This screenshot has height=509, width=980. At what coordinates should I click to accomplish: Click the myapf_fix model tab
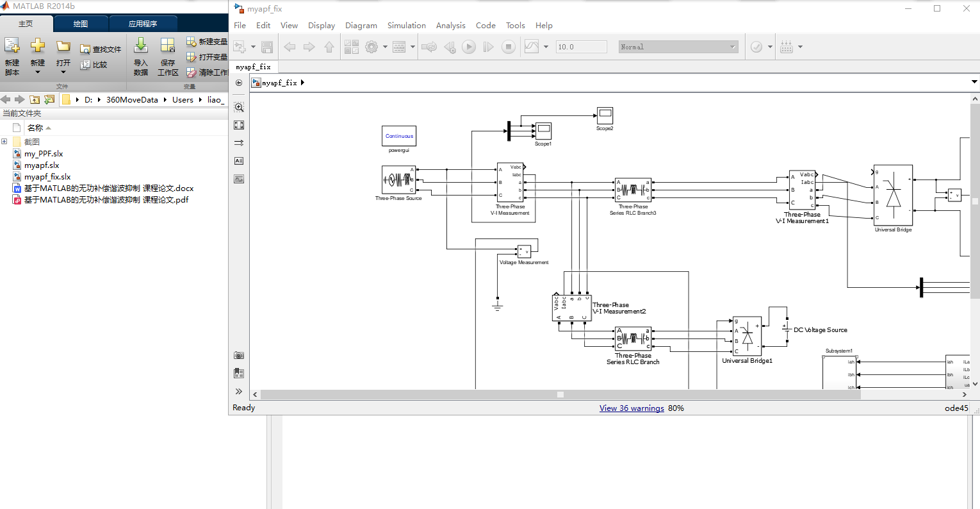point(254,67)
